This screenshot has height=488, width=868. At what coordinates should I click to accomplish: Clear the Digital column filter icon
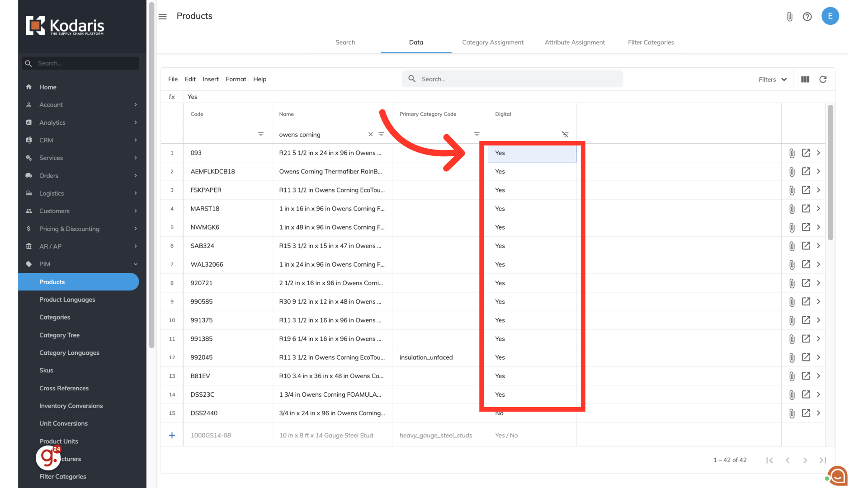565,134
